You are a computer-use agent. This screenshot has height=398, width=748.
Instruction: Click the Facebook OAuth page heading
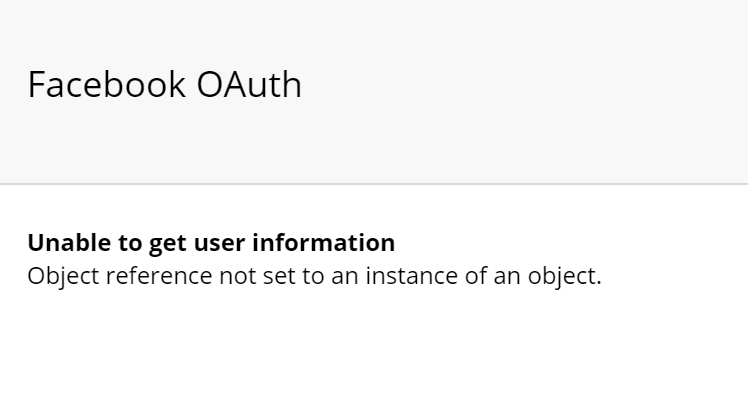[165, 84]
